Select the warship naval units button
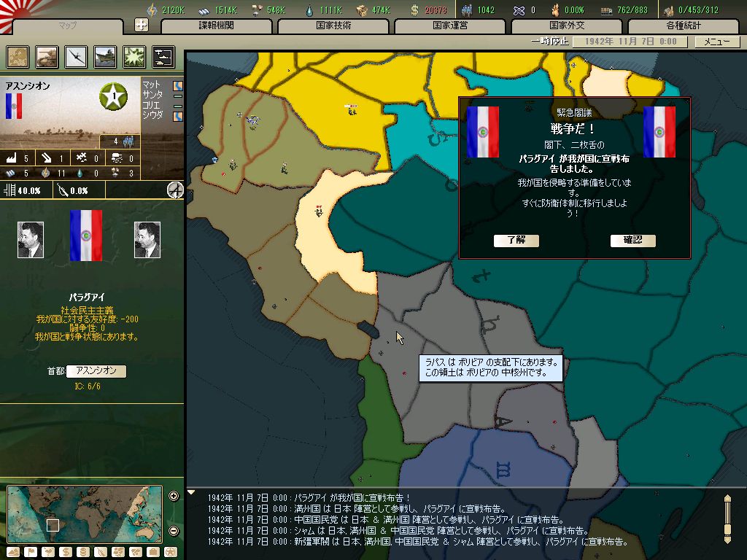Viewport: 747px width, 560px height. coord(105,57)
